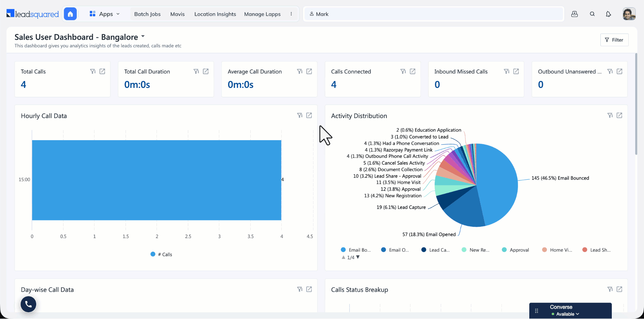Viewport: 644px width, 319px height.
Task: Click the Filter button
Action: coord(614,40)
